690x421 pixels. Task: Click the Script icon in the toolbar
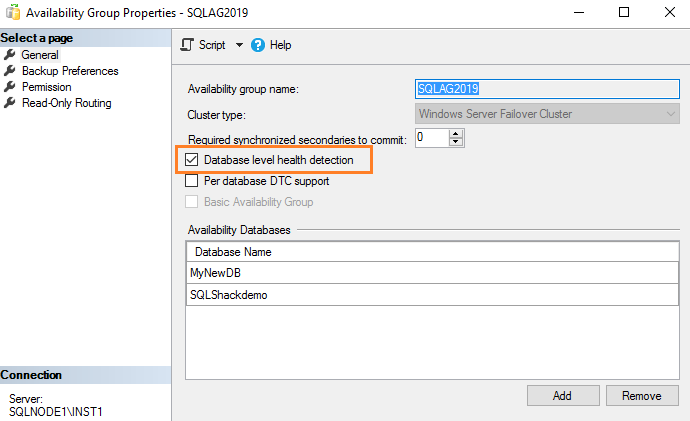tap(187, 45)
